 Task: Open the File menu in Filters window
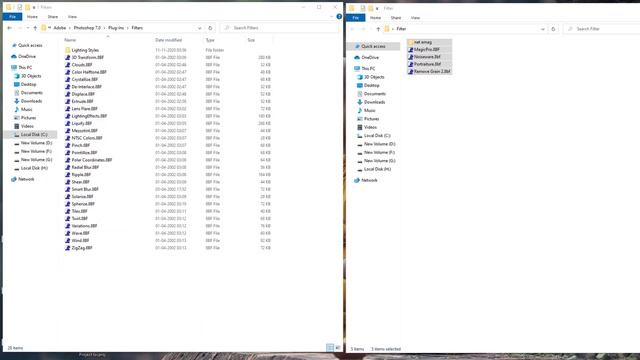(12, 17)
